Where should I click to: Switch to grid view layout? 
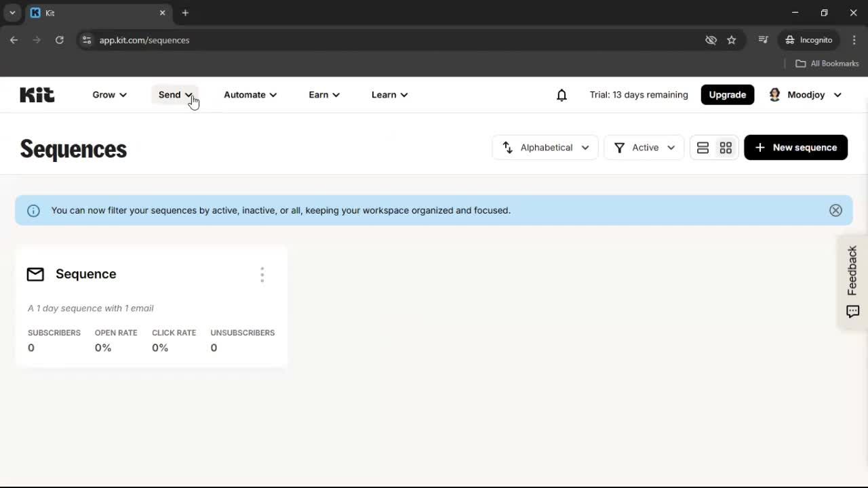(725, 147)
